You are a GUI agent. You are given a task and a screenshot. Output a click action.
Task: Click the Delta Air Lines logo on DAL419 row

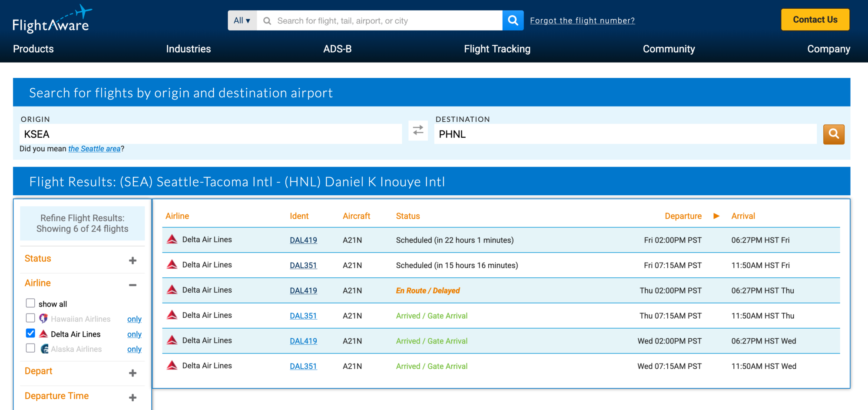click(172, 239)
